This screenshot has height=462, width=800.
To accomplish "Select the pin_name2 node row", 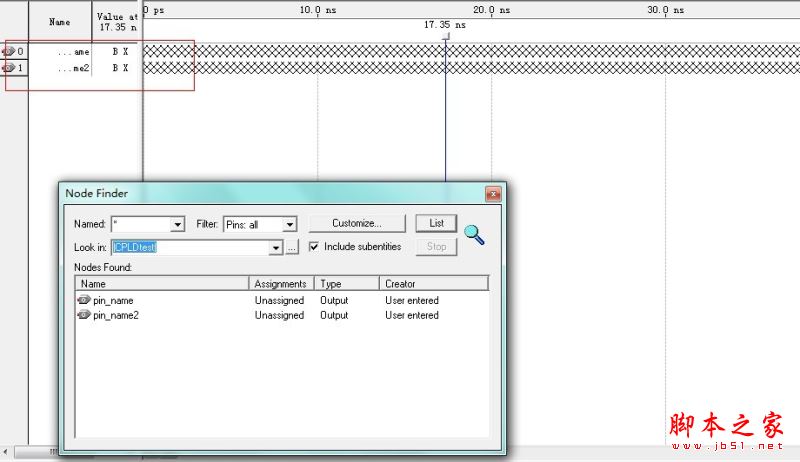I will (x=282, y=315).
